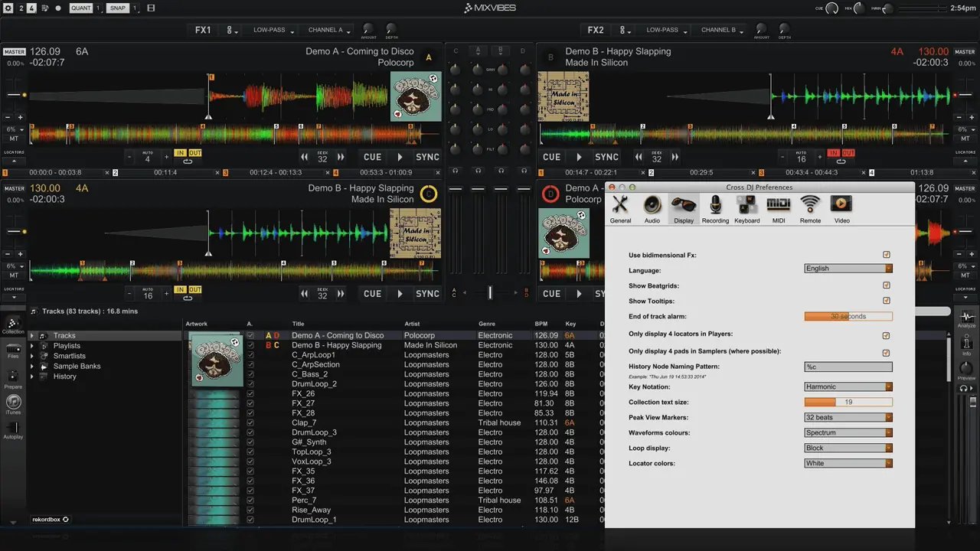The image size is (980, 551).
Task: Open the Key Notation Harmonic dropdown
Action: coord(848,386)
